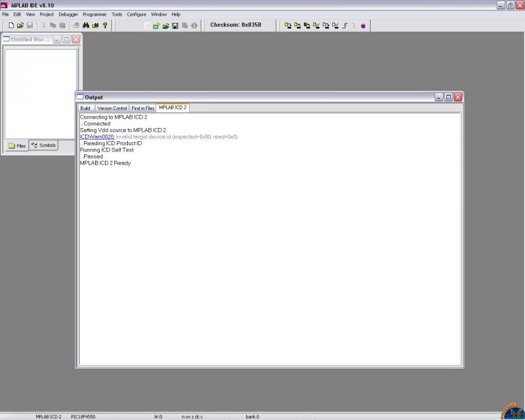
Task: Open the build configuration dropdown
Action: 148,26
